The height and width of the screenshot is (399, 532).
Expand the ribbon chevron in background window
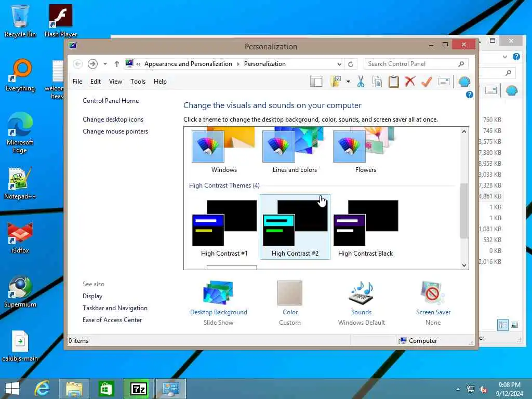coord(505,57)
